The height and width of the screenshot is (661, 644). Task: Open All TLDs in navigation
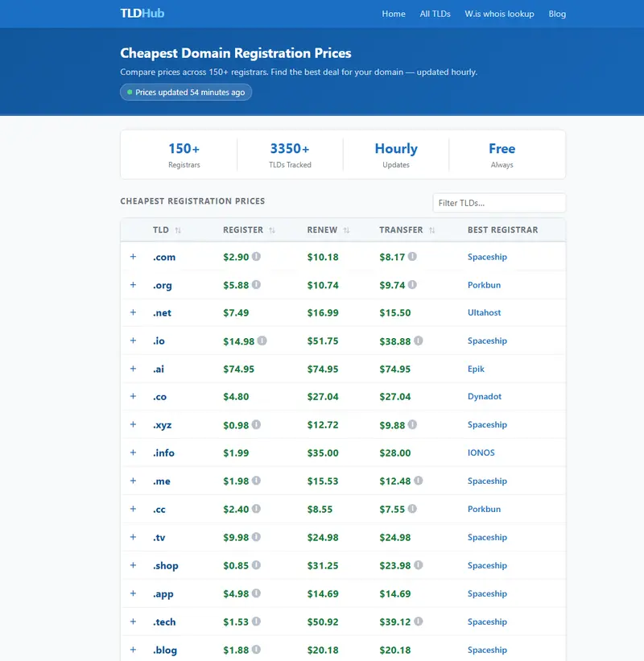point(435,14)
